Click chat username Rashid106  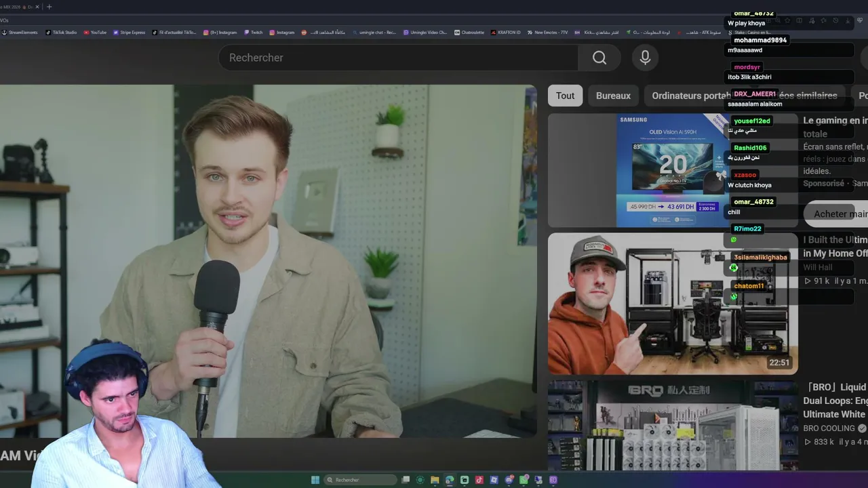click(x=750, y=148)
